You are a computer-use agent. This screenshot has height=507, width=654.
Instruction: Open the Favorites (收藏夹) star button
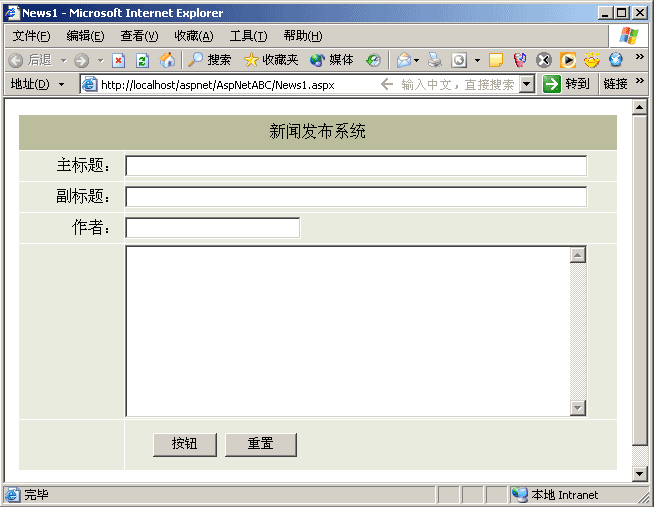(271, 60)
